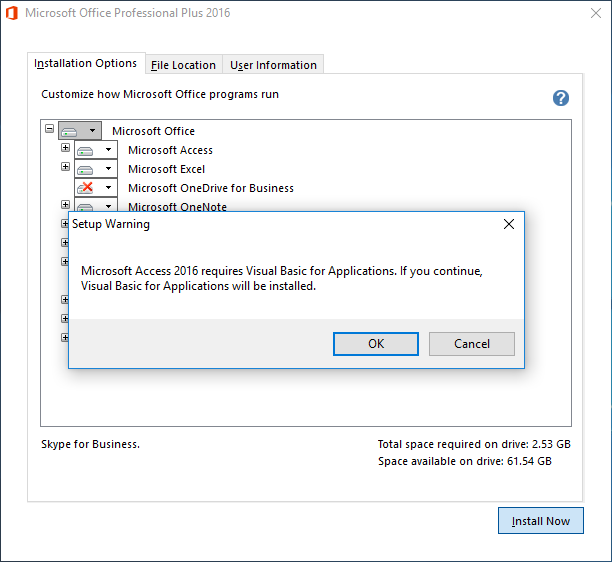
Task: Click the Microsoft Access drive icon
Action: pos(85,151)
